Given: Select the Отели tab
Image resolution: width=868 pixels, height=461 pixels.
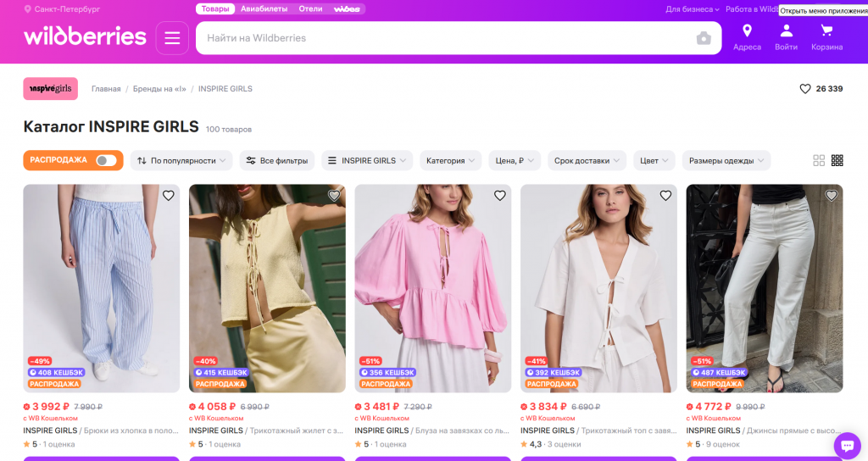Looking at the screenshot, I should (x=310, y=8).
